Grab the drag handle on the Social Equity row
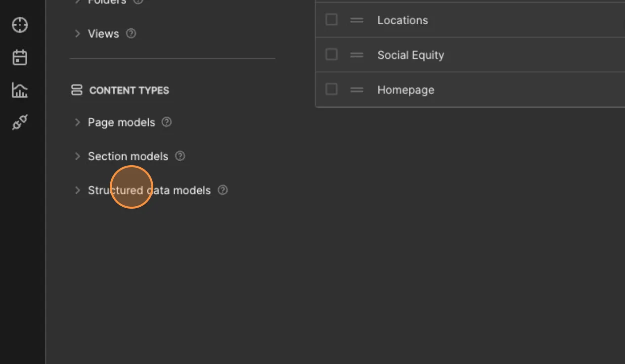This screenshot has width=625, height=364. click(357, 55)
